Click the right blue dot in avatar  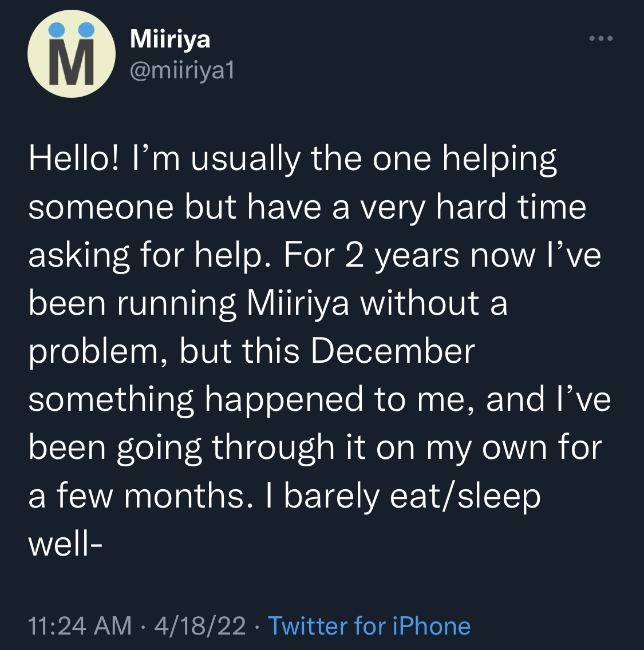[86, 30]
